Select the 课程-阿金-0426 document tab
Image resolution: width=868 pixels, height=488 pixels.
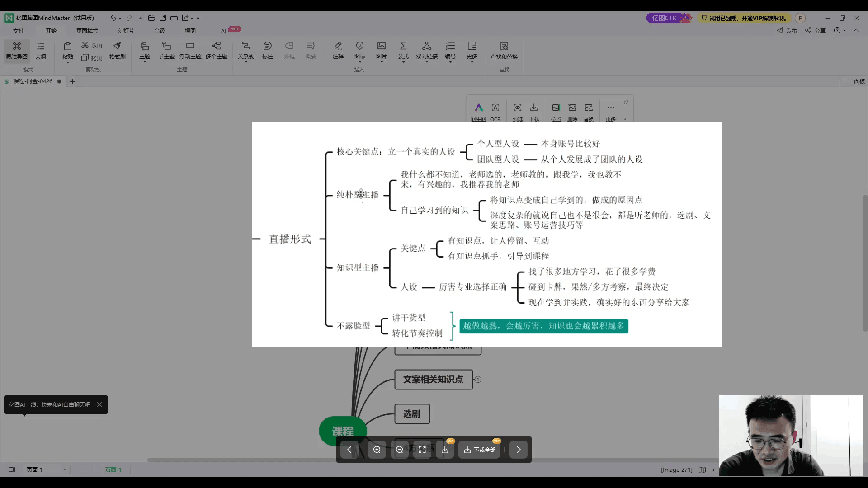click(33, 81)
